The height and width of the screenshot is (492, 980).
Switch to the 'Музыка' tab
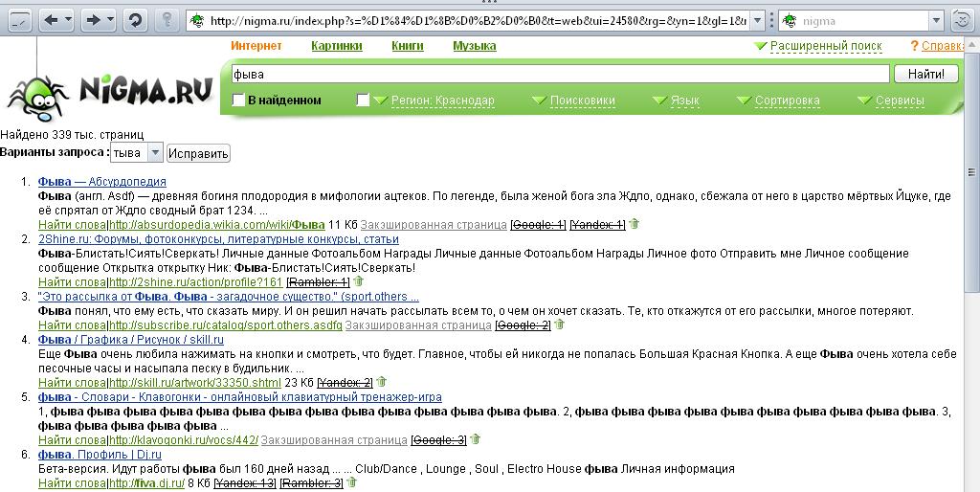click(x=475, y=46)
